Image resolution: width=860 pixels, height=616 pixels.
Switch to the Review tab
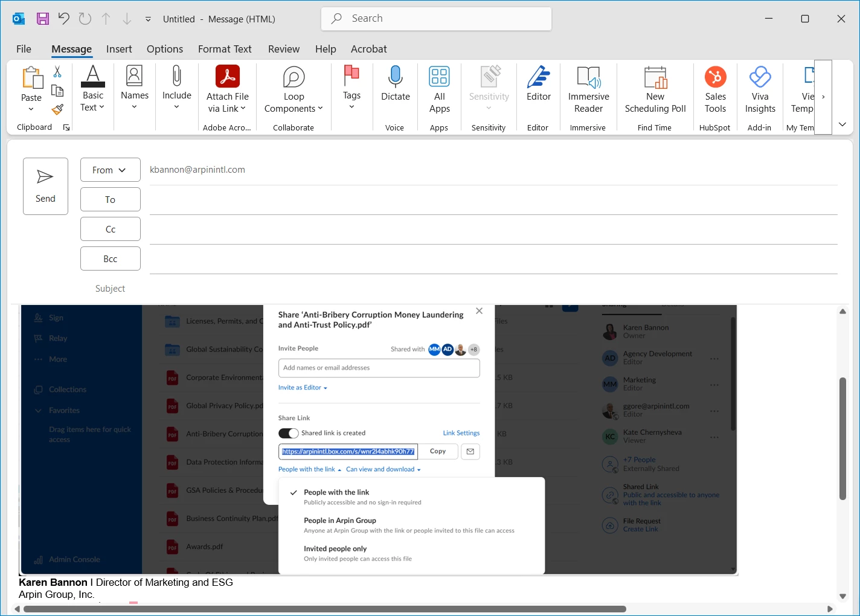coord(284,49)
